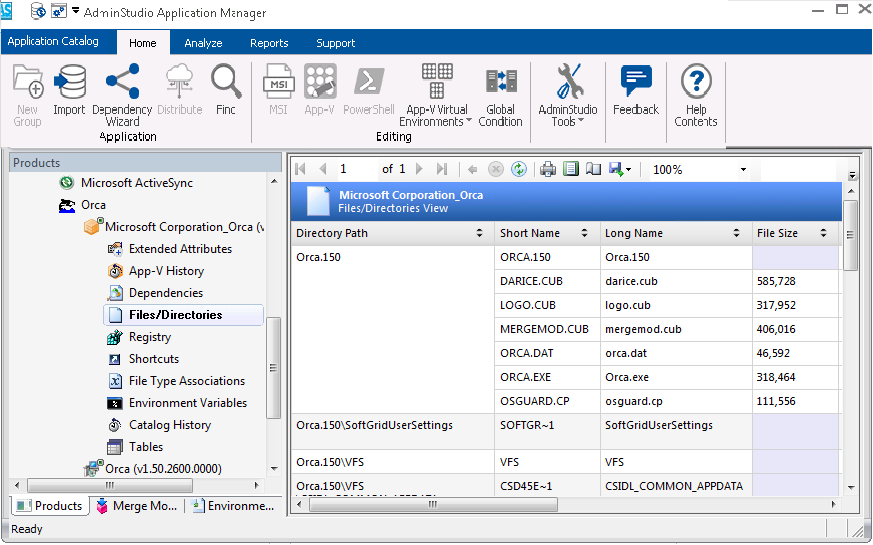Viewport: 873px width, 545px height.
Task: Select Registry in the Products tree
Action: pos(150,337)
